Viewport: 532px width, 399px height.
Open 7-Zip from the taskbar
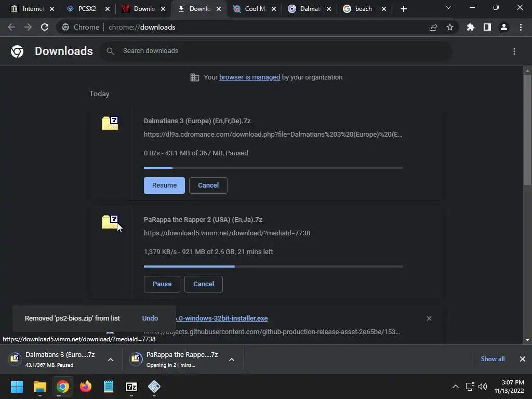coord(131,387)
